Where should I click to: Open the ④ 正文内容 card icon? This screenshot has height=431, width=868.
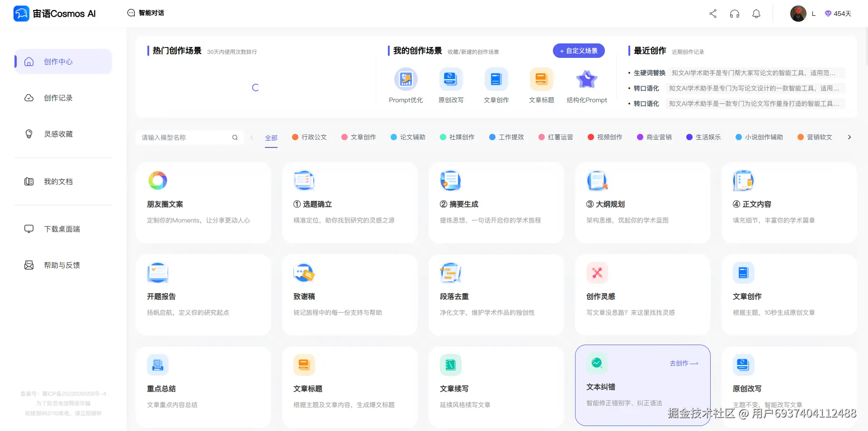coord(744,180)
